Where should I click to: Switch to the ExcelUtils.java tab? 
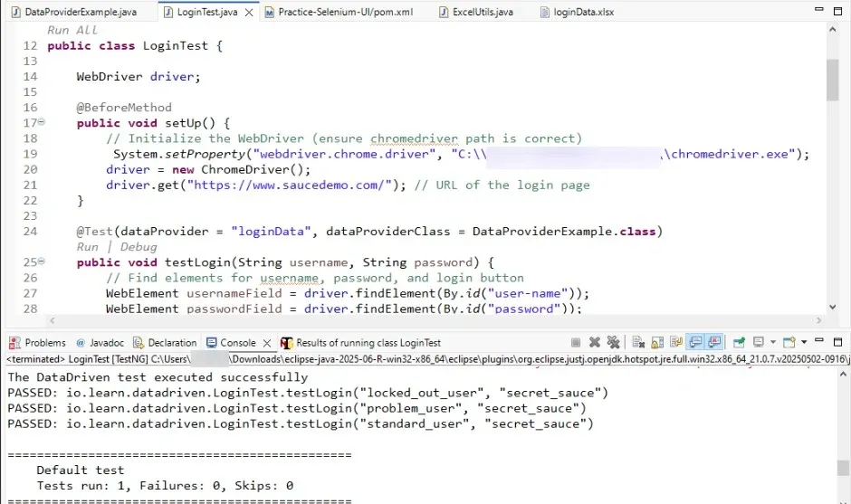(x=483, y=12)
